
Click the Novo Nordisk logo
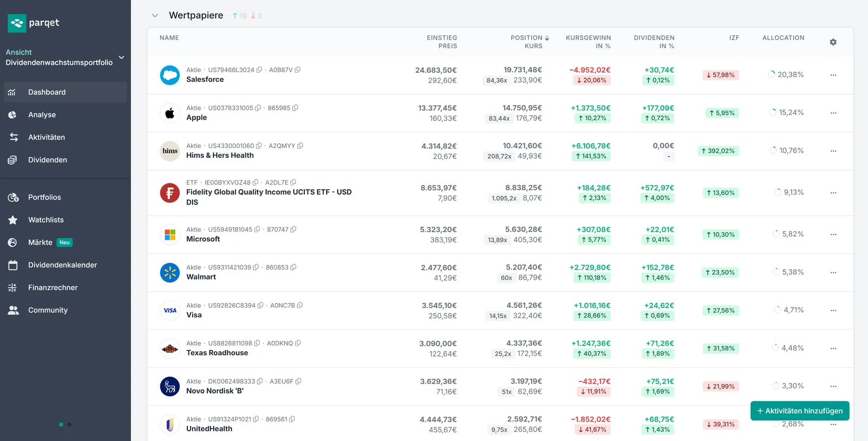(170, 386)
